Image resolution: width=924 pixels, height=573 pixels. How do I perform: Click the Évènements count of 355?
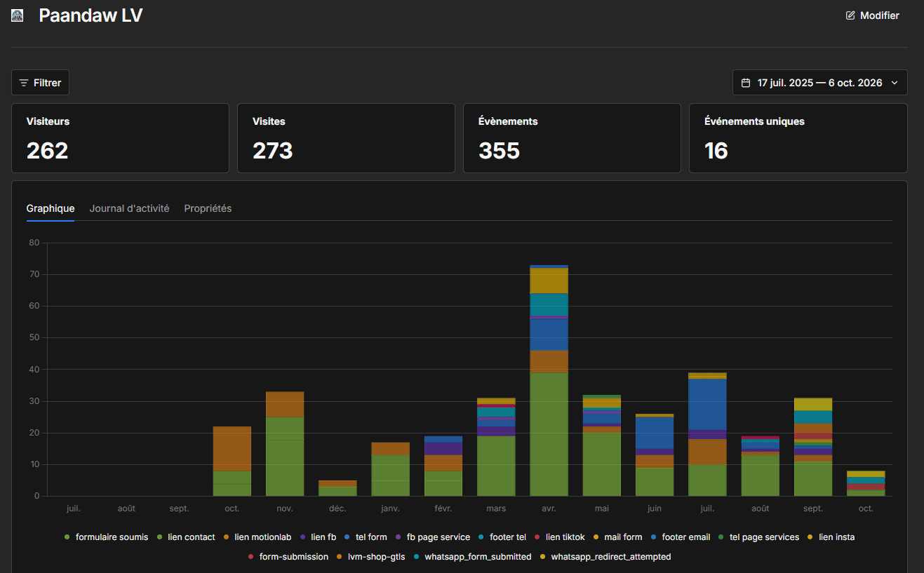(x=500, y=150)
